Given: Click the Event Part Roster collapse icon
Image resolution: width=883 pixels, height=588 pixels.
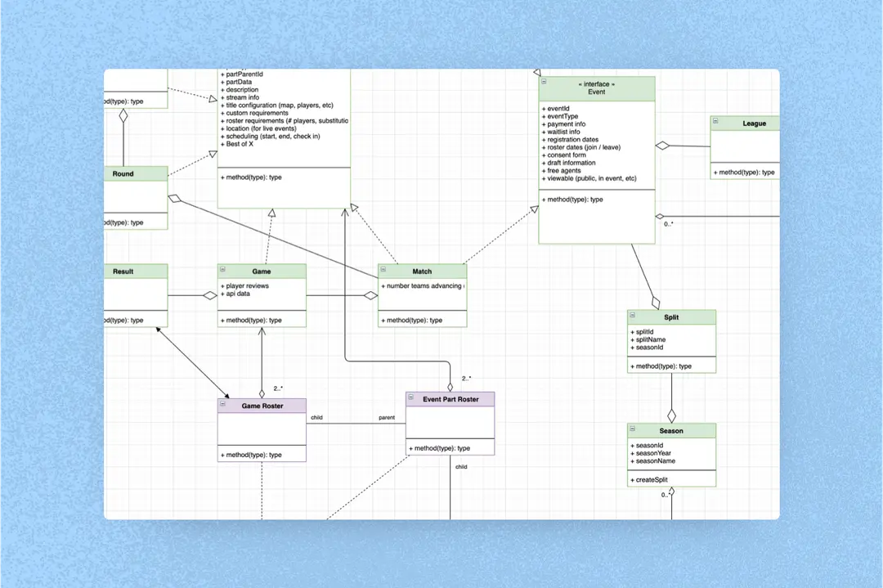Looking at the screenshot, I should coord(411,397).
